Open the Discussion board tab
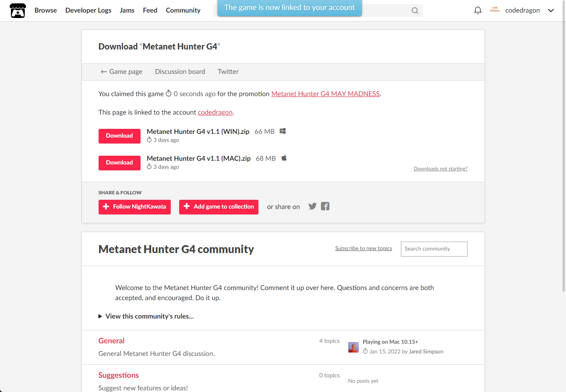Screen dimensions: 566x392 [180, 72]
